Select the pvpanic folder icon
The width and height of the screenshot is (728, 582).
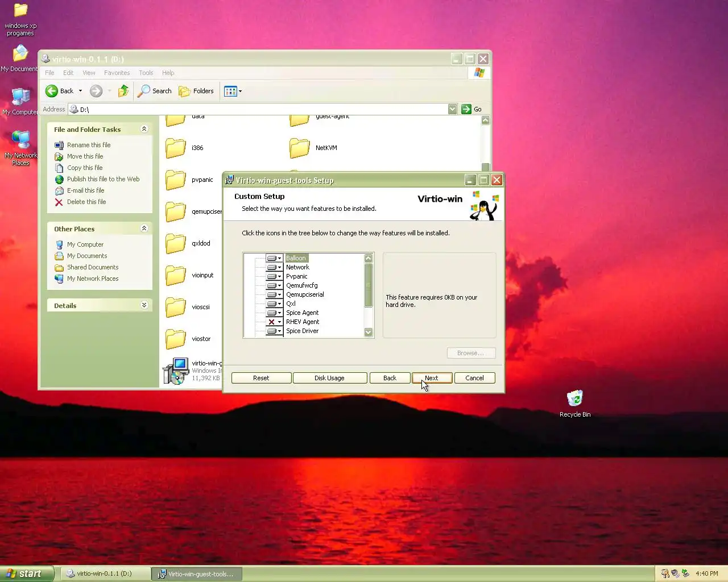coord(176,180)
